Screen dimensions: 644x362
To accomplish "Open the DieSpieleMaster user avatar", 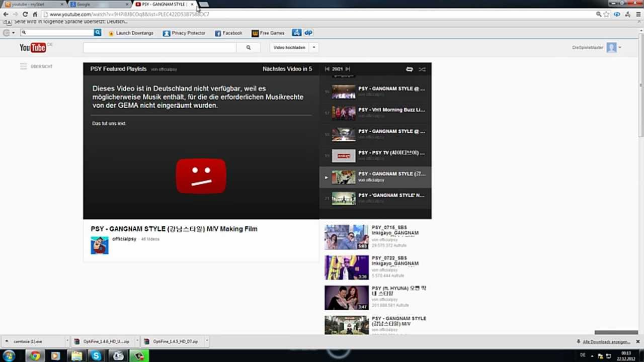I will pyautogui.click(x=611, y=47).
